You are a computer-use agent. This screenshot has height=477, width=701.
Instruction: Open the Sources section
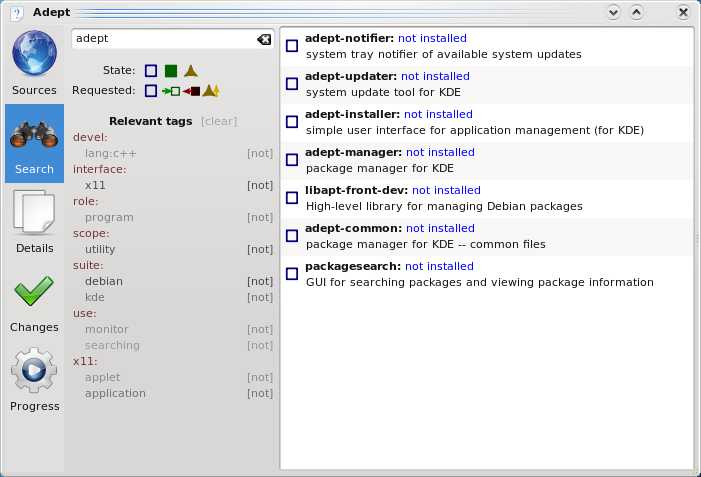(x=34, y=64)
